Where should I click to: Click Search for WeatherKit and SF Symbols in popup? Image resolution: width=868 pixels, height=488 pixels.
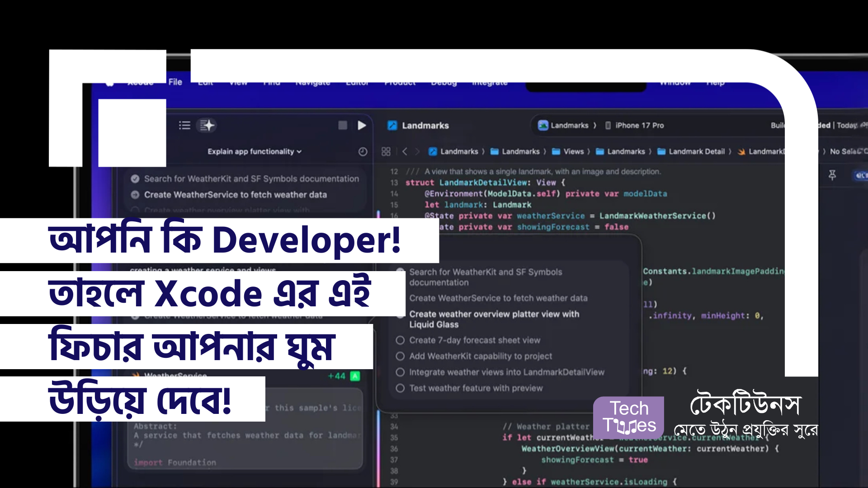tap(486, 277)
